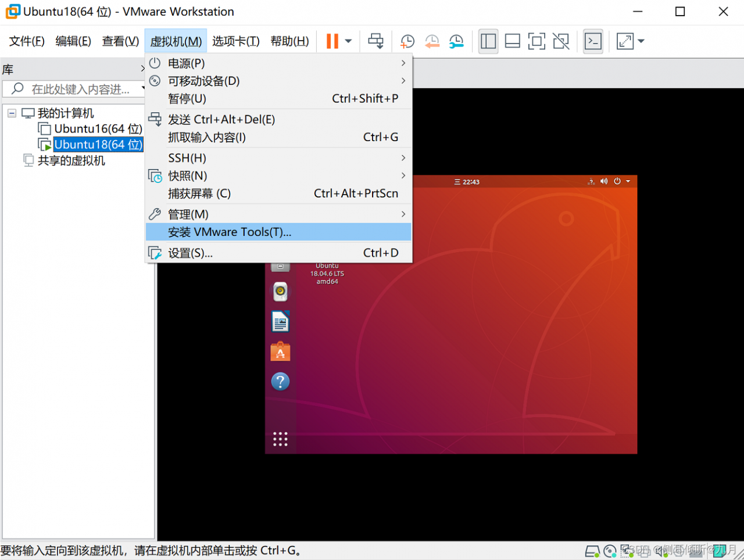Click the Ubuntu 18.04.6 LTS amd64 desktop label
This screenshot has height=560, width=744.
coord(327,274)
